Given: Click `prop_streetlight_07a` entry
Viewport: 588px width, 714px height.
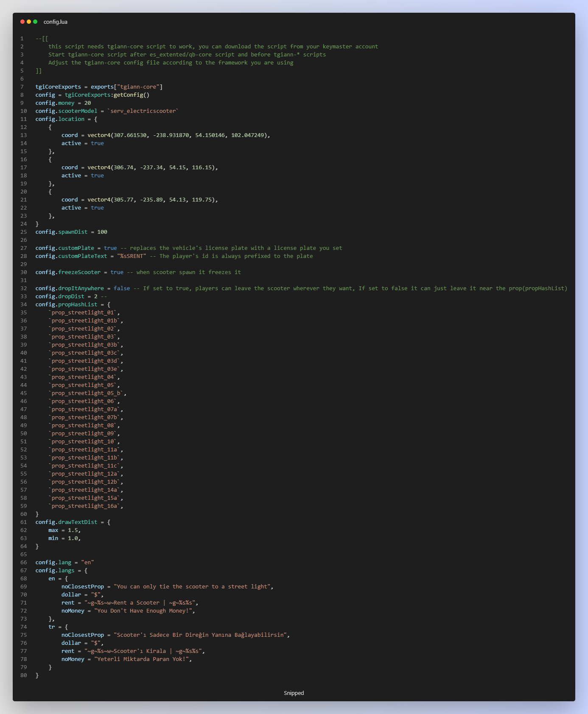Looking at the screenshot, I should (x=86, y=409).
